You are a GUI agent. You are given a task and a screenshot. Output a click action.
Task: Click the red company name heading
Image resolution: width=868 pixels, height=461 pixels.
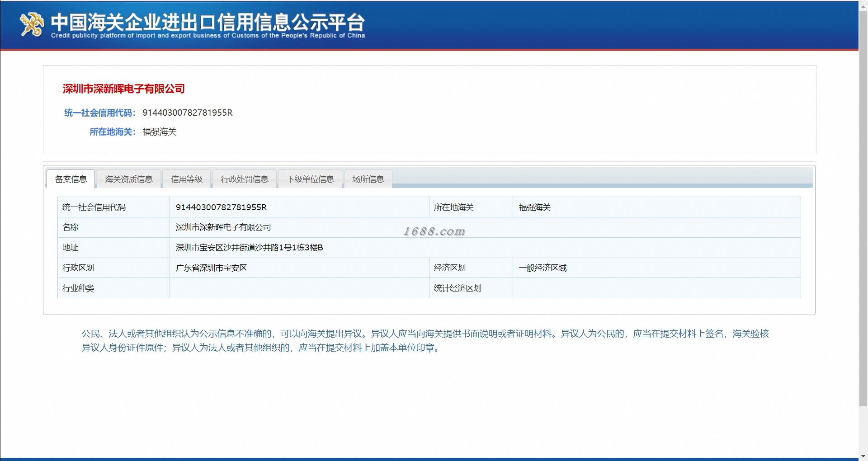[x=124, y=89]
